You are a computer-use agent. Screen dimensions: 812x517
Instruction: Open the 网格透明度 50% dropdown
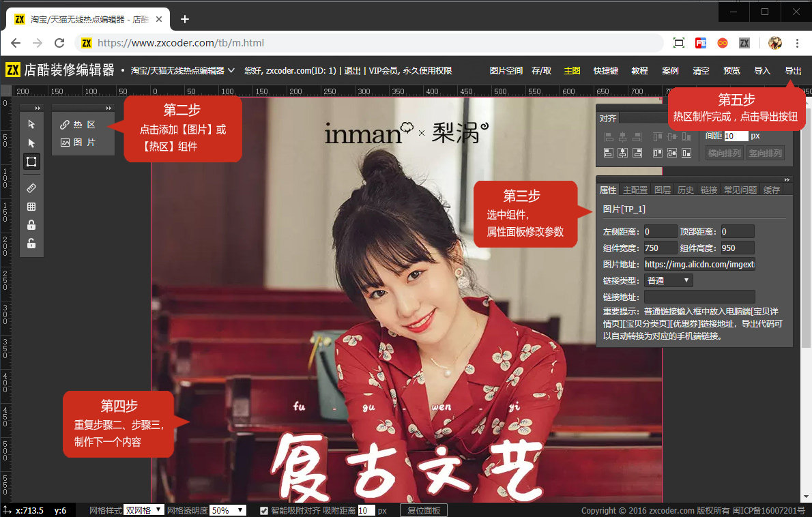point(227,510)
